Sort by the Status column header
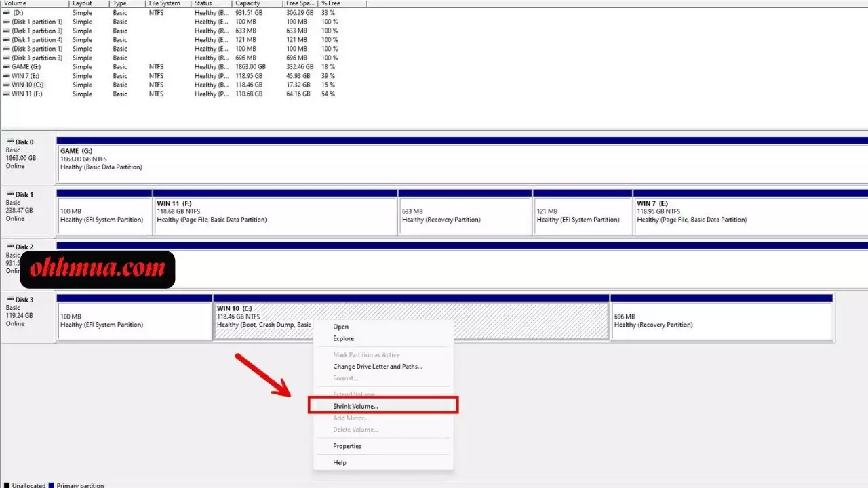Viewport: 868px width, 488px height. [212, 3]
